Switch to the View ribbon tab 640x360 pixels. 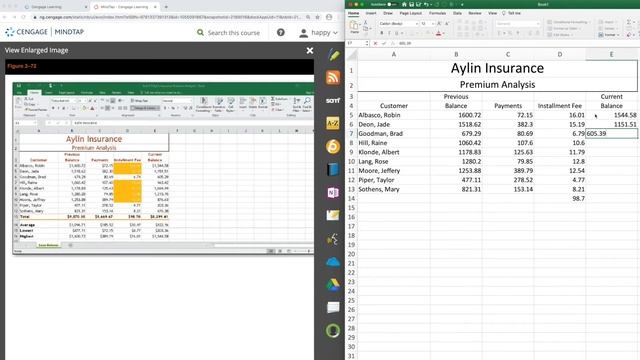(x=493, y=13)
